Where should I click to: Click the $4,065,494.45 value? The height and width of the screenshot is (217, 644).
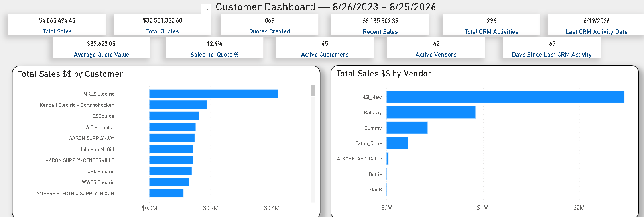(57, 20)
